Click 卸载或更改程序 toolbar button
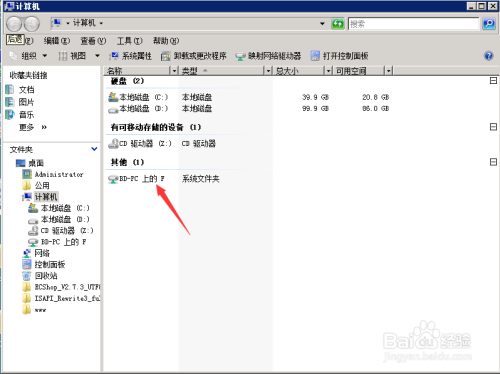The image size is (500, 374). (x=194, y=56)
